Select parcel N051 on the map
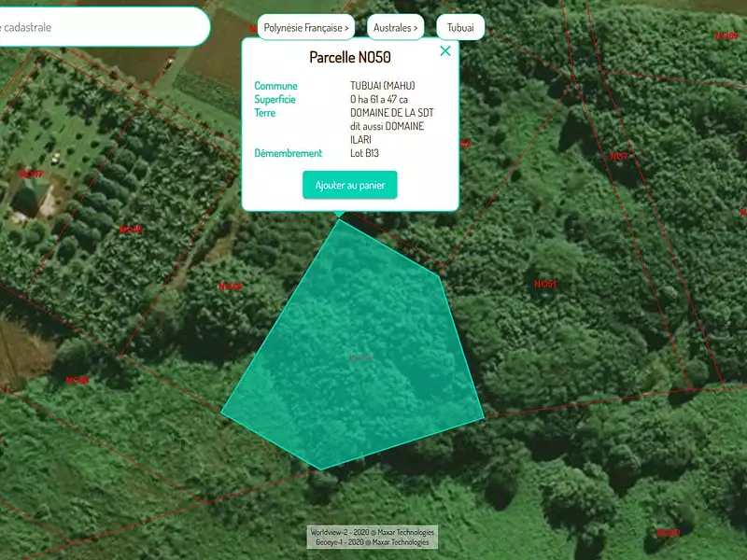This screenshot has height=560, width=747. pos(545,282)
